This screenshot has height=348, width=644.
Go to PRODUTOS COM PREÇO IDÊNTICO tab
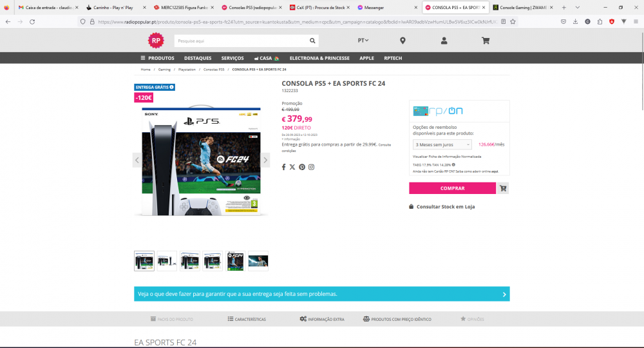[397, 319]
